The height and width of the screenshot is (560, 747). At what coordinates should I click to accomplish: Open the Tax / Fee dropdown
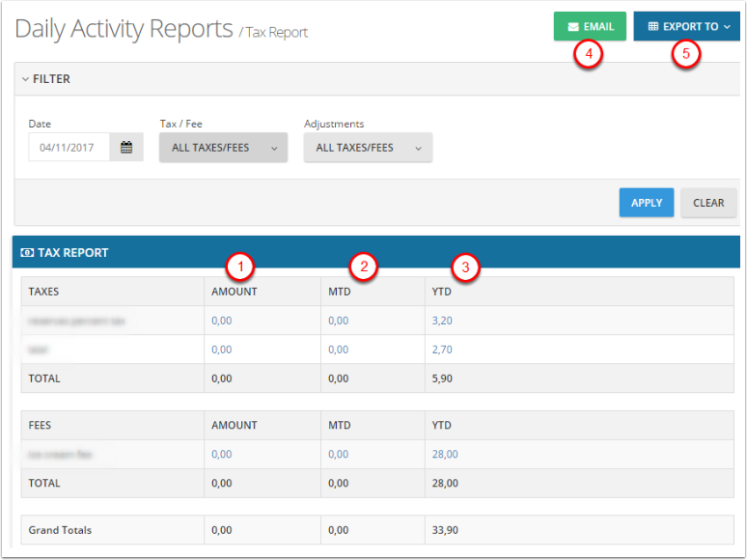(224, 148)
